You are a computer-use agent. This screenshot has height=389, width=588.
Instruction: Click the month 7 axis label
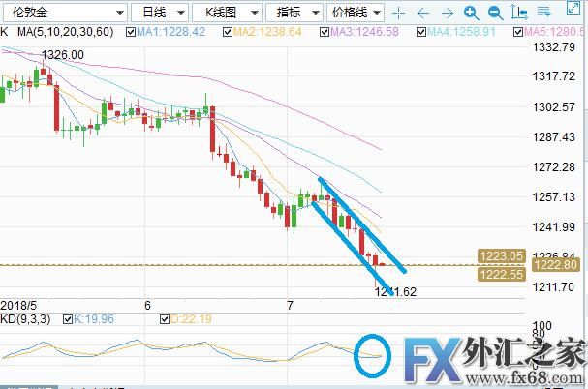click(x=290, y=306)
